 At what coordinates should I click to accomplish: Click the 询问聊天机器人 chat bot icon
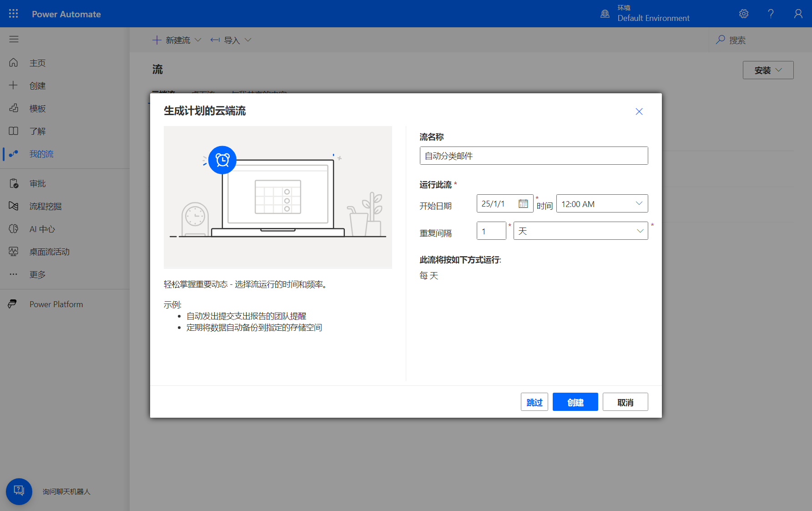coord(19,491)
